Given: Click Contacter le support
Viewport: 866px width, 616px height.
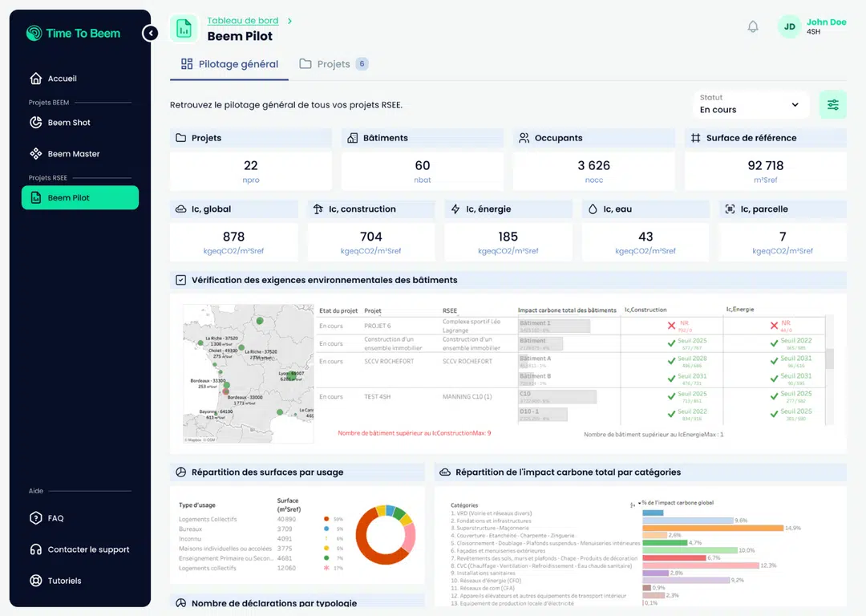Looking at the screenshot, I should coord(80,549).
